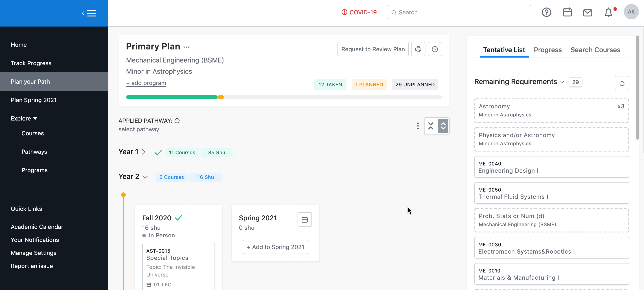
Task: Open the mail envelope icon
Action: (x=587, y=13)
